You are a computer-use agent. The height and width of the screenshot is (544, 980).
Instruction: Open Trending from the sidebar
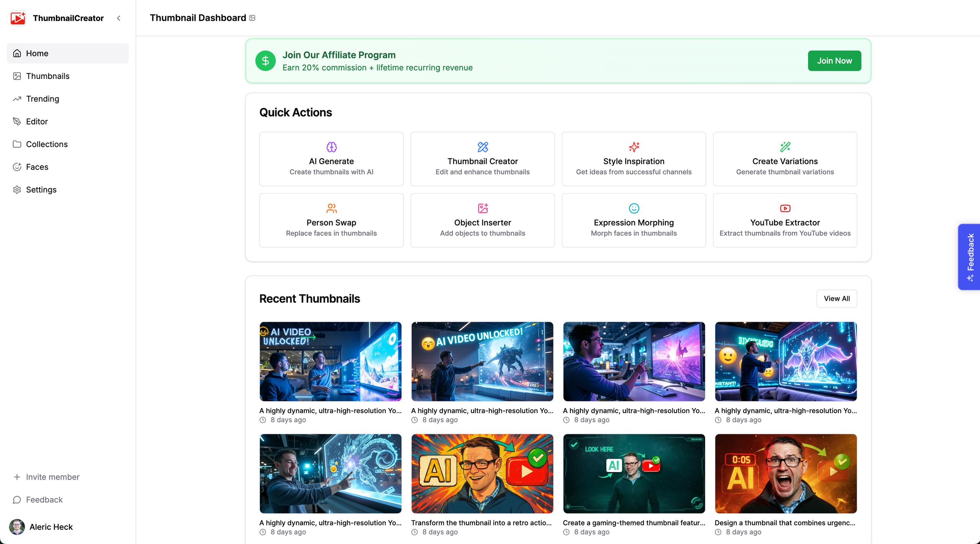[x=42, y=99]
